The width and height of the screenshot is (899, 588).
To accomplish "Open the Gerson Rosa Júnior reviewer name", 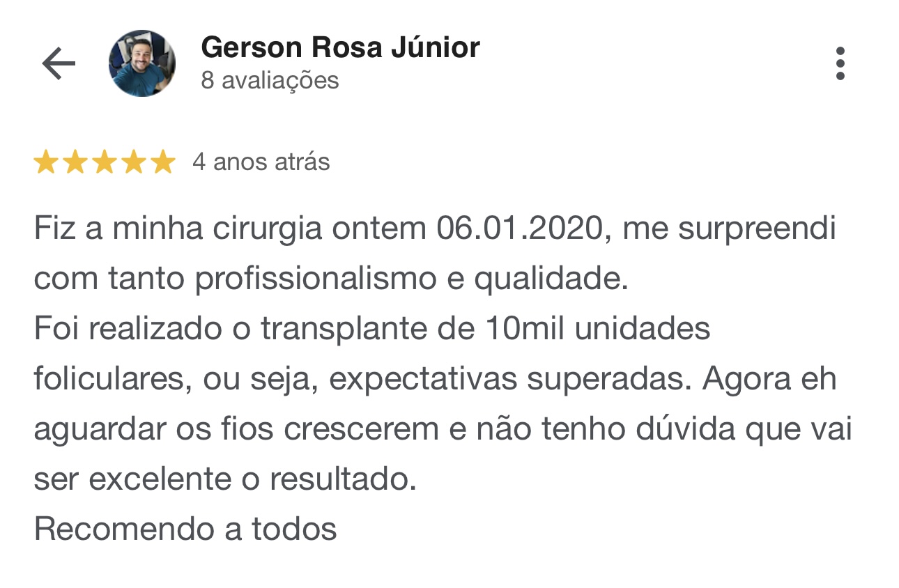I will 340,47.
